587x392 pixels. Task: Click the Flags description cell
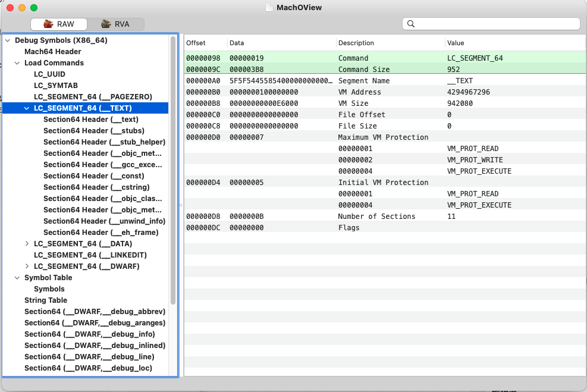(x=349, y=228)
